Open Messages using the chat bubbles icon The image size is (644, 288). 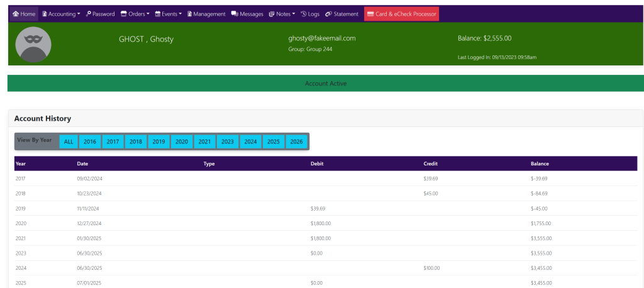235,14
